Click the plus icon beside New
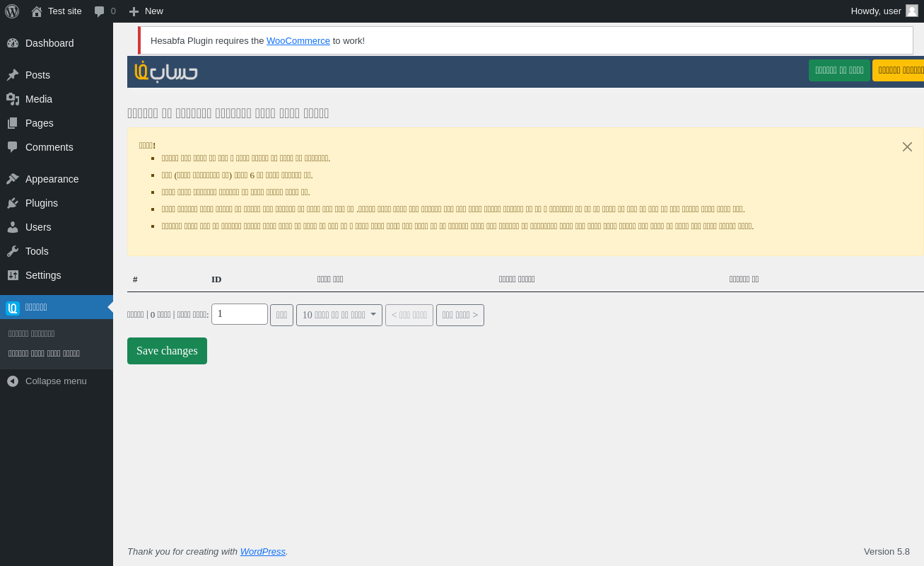Image resolution: width=924 pixels, height=566 pixels. [x=134, y=11]
